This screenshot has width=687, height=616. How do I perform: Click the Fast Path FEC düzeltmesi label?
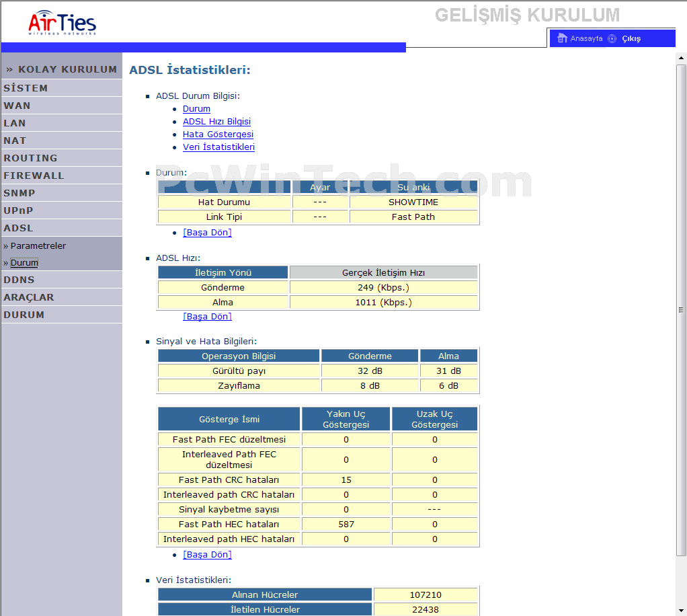pyautogui.click(x=229, y=439)
